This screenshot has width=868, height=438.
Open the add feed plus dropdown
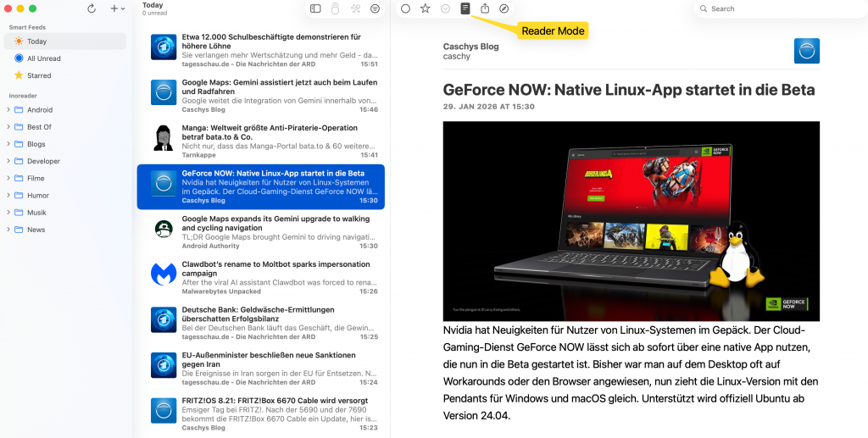coord(117,8)
